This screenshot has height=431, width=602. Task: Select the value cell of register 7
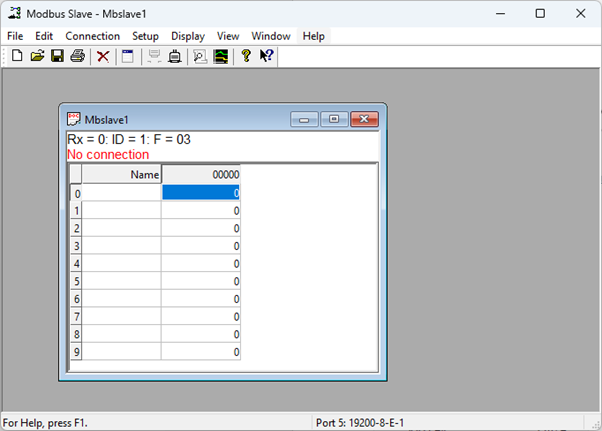click(x=201, y=317)
